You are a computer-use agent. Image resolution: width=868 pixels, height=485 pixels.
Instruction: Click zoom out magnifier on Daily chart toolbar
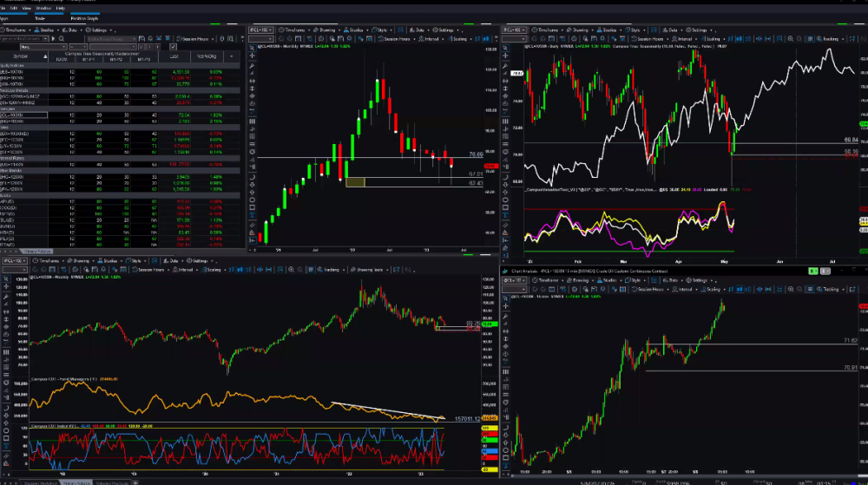pyautogui.click(x=800, y=39)
